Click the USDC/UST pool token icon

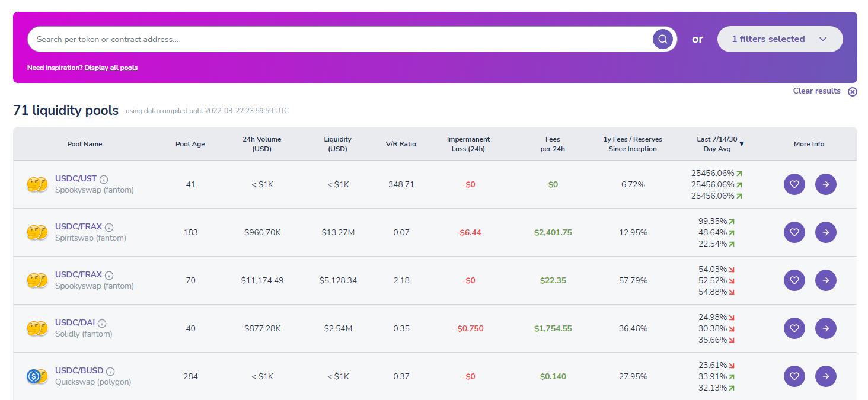tap(37, 184)
